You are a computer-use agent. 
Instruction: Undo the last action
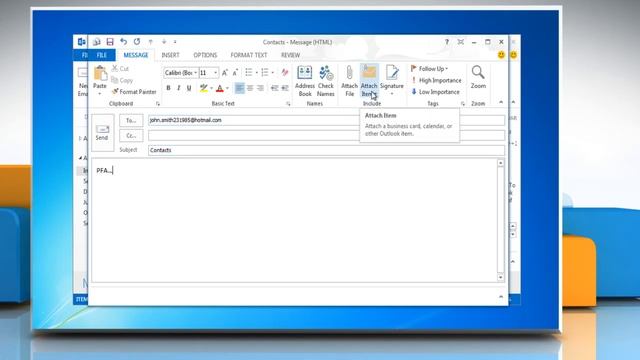123,42
